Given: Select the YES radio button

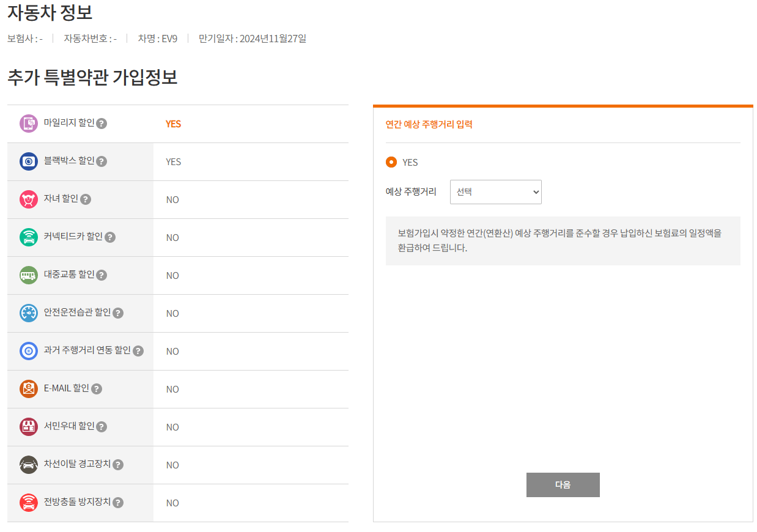Looking at the screenshot, I should coord(392,162).
